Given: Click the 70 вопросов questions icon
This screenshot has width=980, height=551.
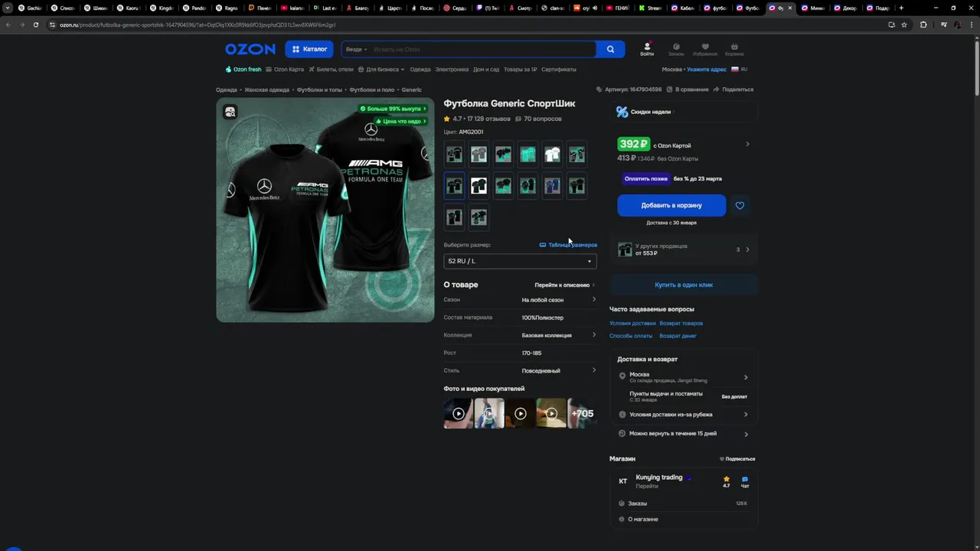Looking at the screenshot, I should pyautogui.click(x=518, y=119).
